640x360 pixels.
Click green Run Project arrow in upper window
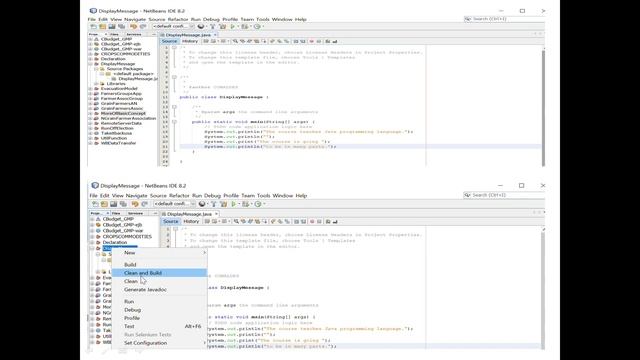click(233, 27)
